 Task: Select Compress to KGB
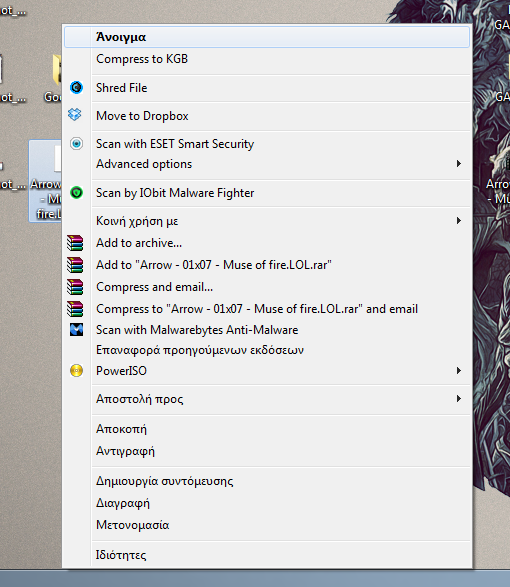267,59
